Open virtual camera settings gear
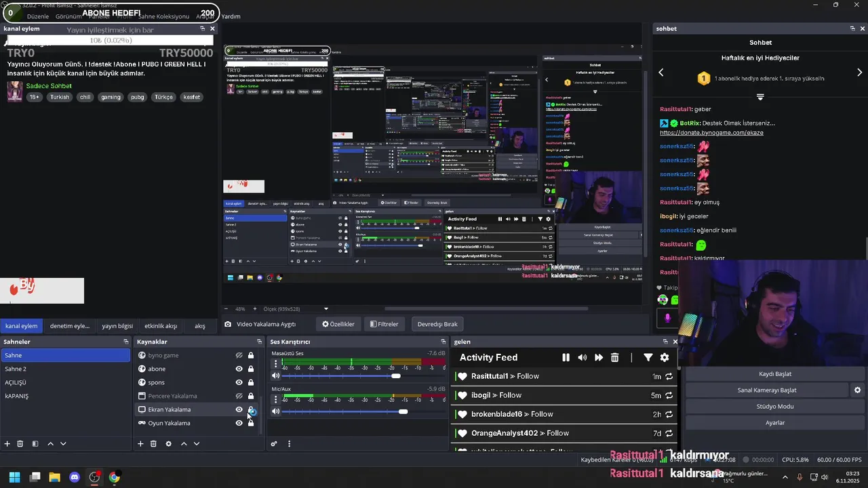Viewport: 868px width, 488px height. [857, 390]
